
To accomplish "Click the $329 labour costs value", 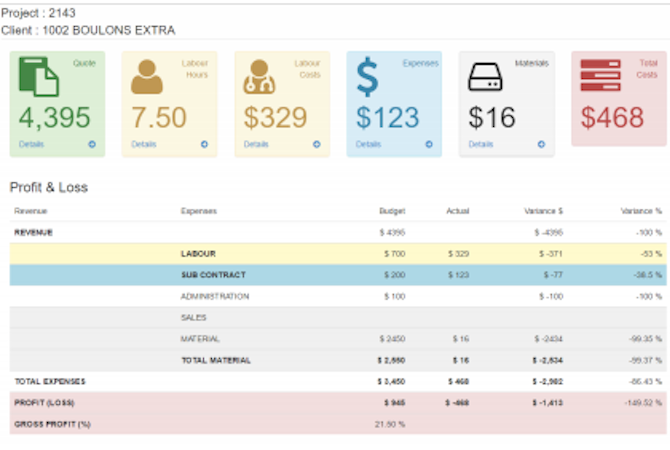I will pos(276,118).
